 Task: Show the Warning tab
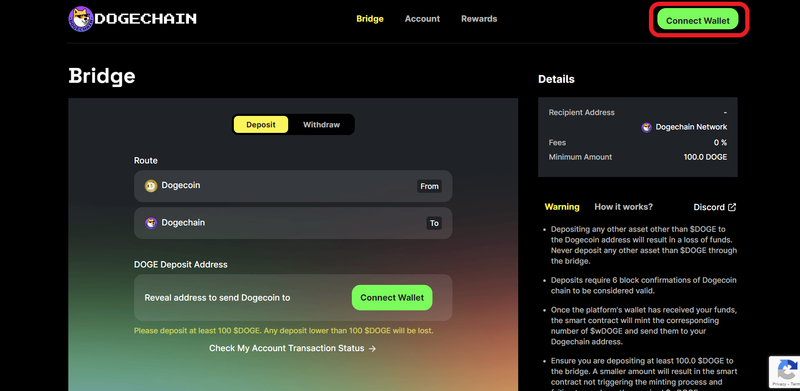(562, 207)
